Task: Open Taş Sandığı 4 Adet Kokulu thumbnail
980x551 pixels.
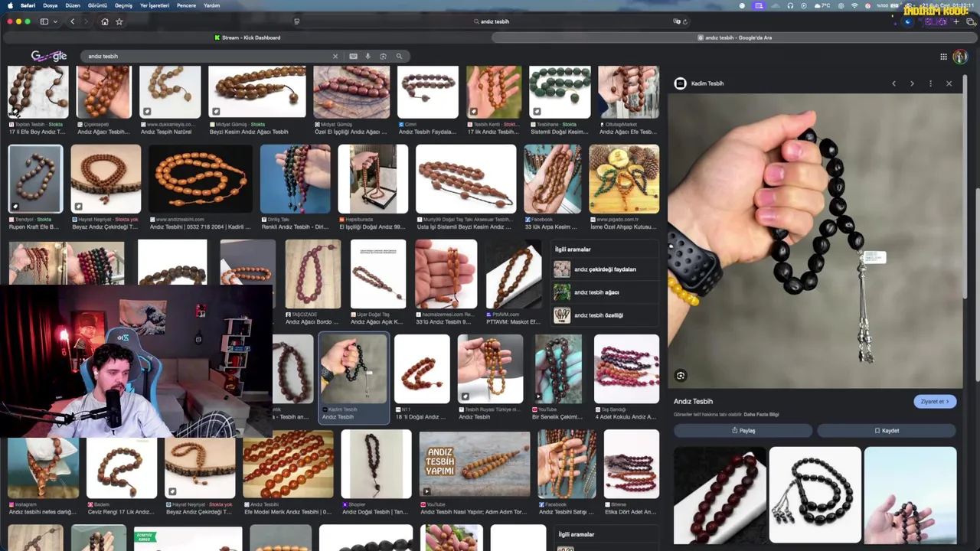Action: click(626, 369)
